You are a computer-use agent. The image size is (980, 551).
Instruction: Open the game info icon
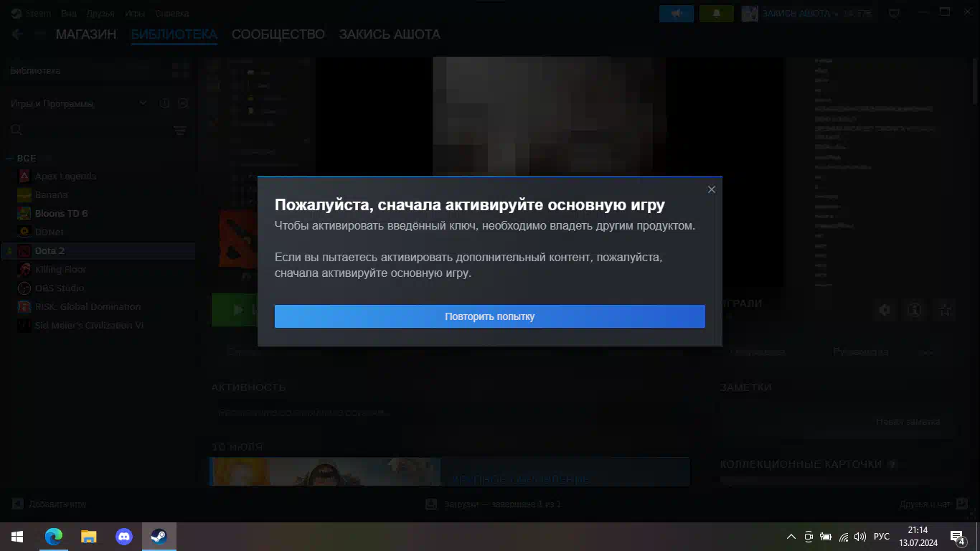pos(915,310)
